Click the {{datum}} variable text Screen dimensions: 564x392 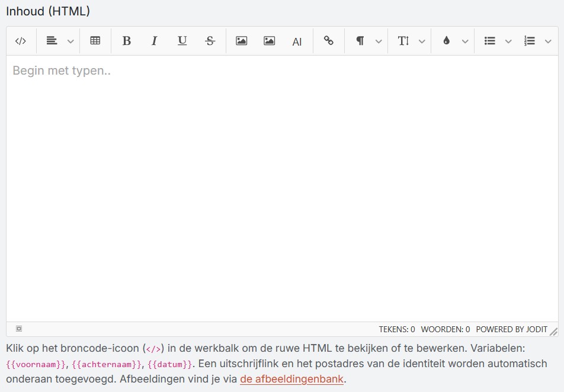[x=170, y=364]
